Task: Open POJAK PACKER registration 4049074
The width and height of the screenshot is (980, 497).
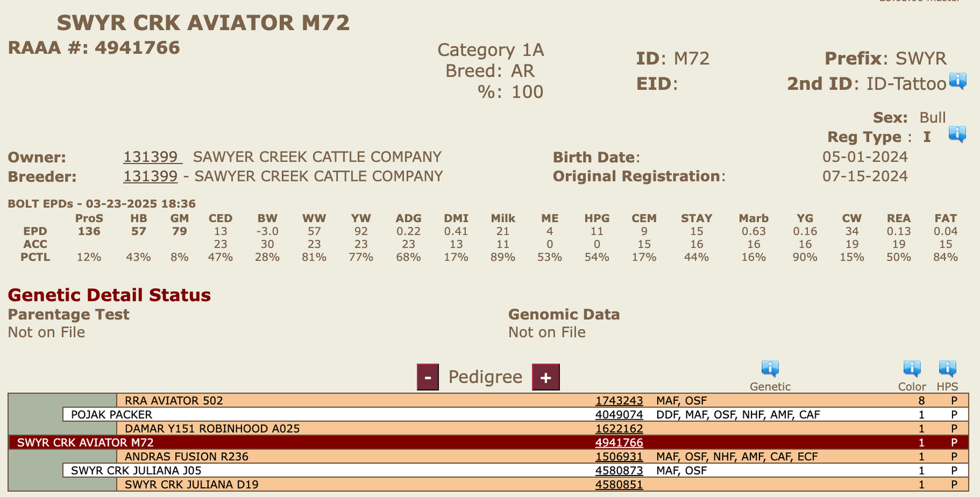Action: [619, 415]
